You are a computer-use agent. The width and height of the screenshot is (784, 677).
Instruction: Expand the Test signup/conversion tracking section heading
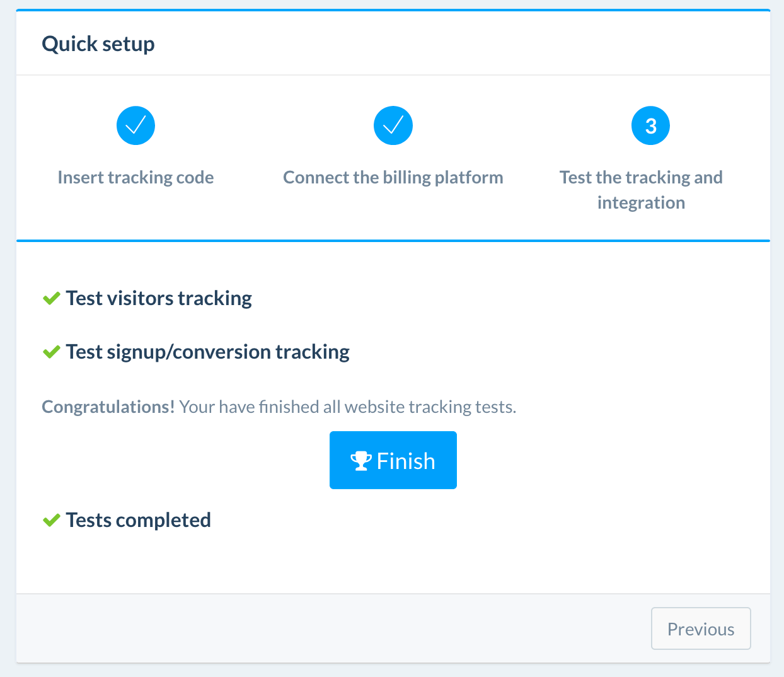pyautogui.click(x=207, y=352)
